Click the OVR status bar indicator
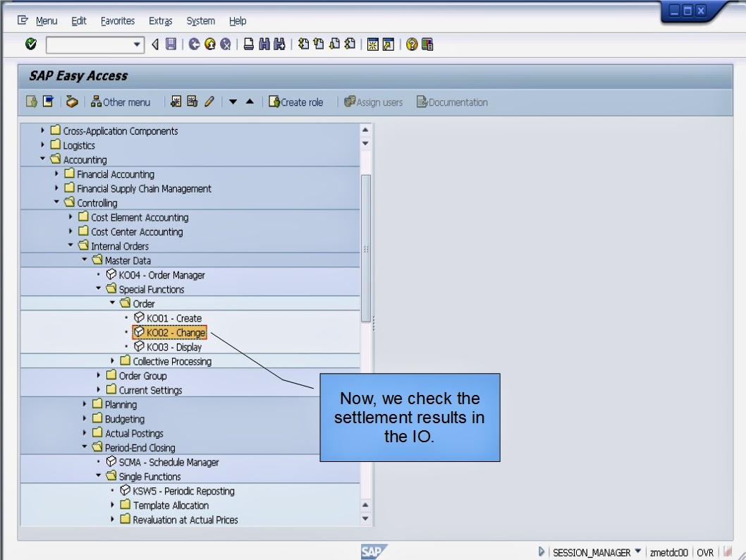This screenshot has width=746, height=560. [x=705, y=552]
